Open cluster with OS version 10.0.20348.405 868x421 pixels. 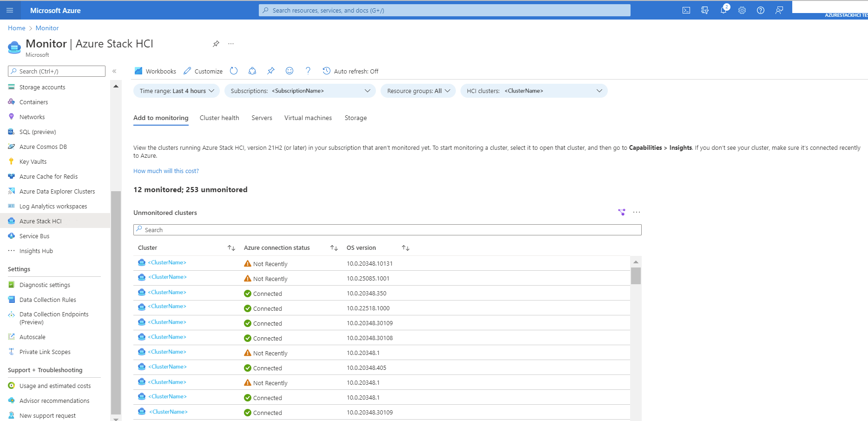click(167, 367)
